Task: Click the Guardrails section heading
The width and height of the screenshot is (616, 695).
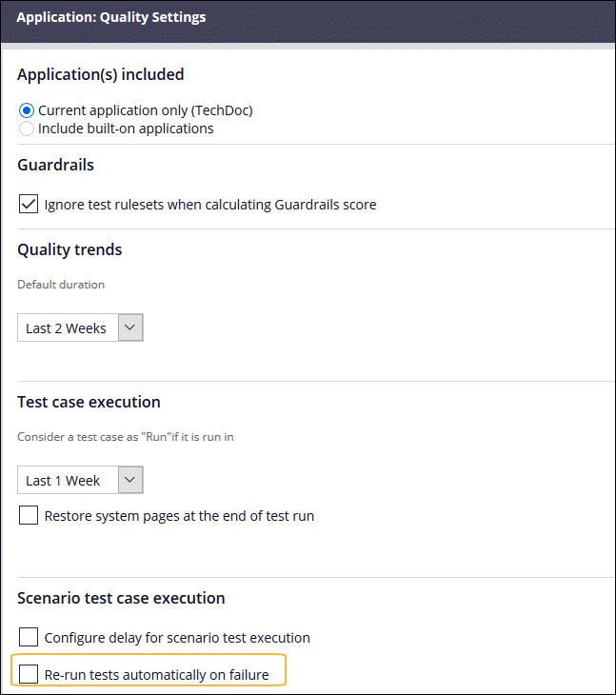Action: point(55,165)
